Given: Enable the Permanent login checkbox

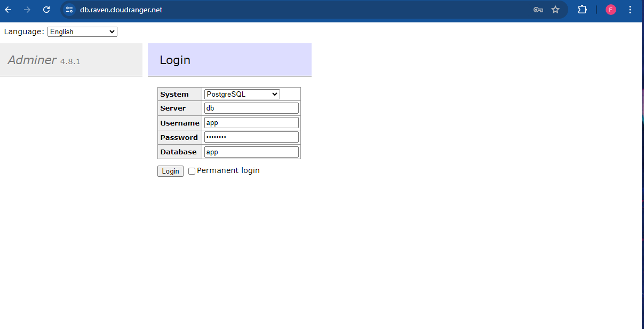Looking at the screenshot, I should [x=192, y=170].
